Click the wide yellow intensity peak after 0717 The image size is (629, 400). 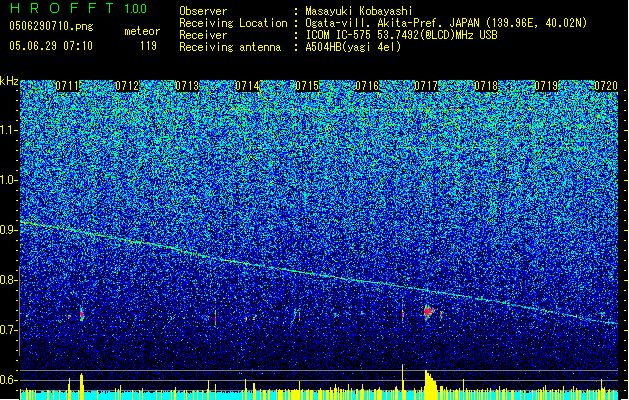tap(430, 384)
